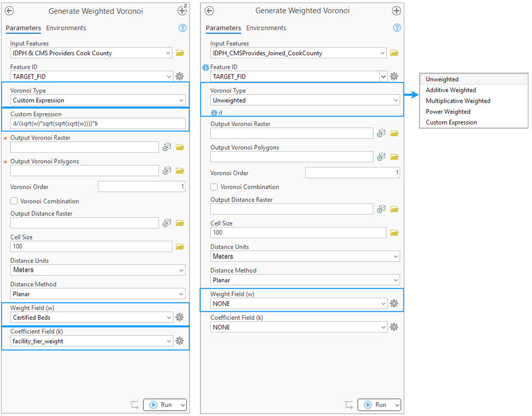The height and width of the screenshot is (416, 532).
Task: Click database icon for Output Voronoi Raster right pane
Action: (x=381, y=133)
